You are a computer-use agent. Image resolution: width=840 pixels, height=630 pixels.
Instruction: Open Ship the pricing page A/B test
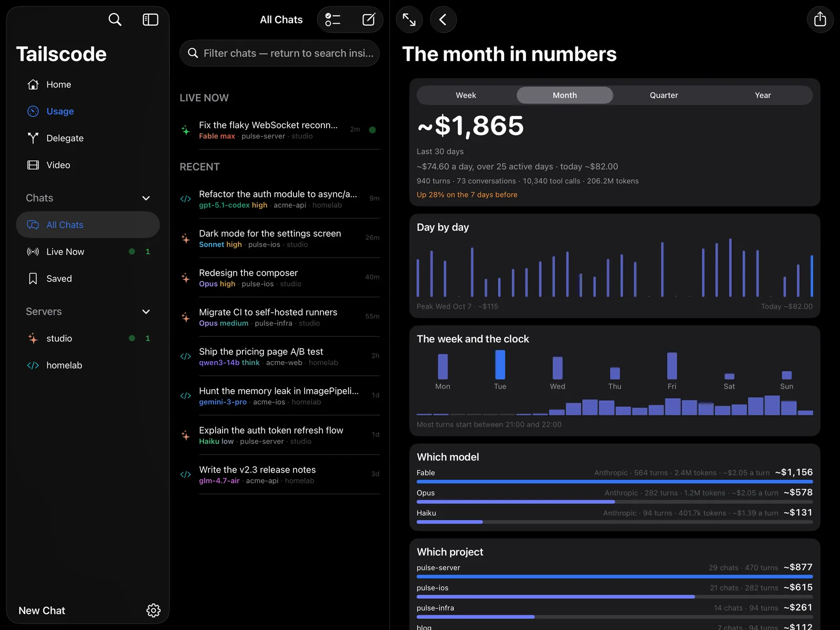(279, 356)
